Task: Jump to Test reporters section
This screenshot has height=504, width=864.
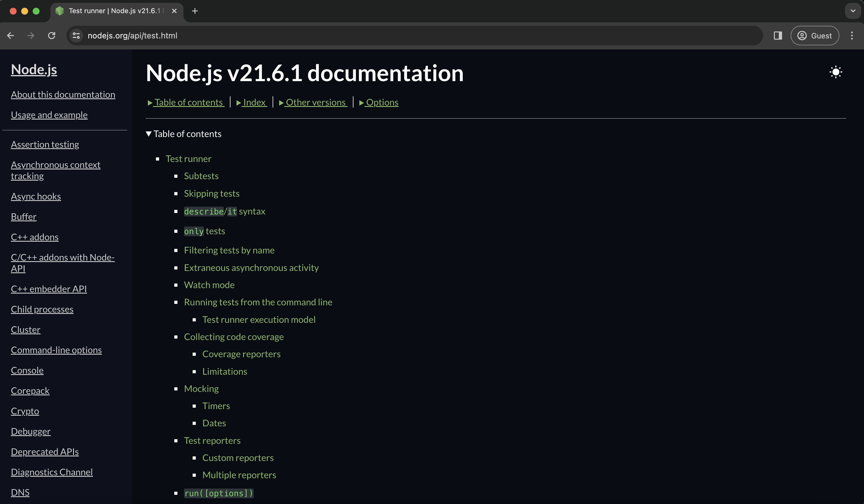Action: point(212,441)
